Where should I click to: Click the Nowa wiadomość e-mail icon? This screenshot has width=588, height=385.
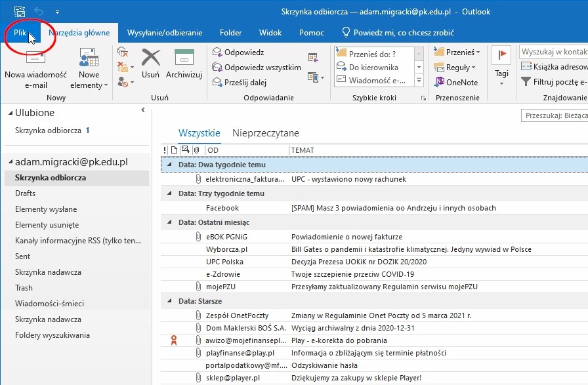[35, 58]
